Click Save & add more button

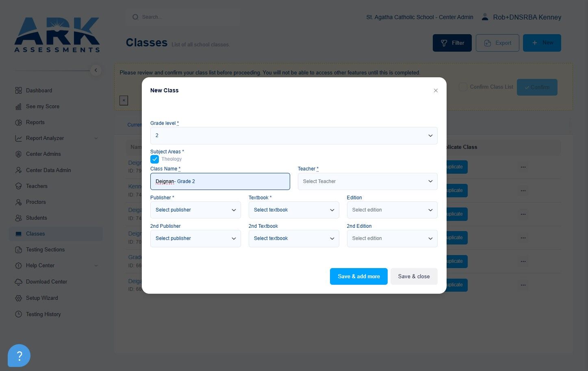pos(358,276)
